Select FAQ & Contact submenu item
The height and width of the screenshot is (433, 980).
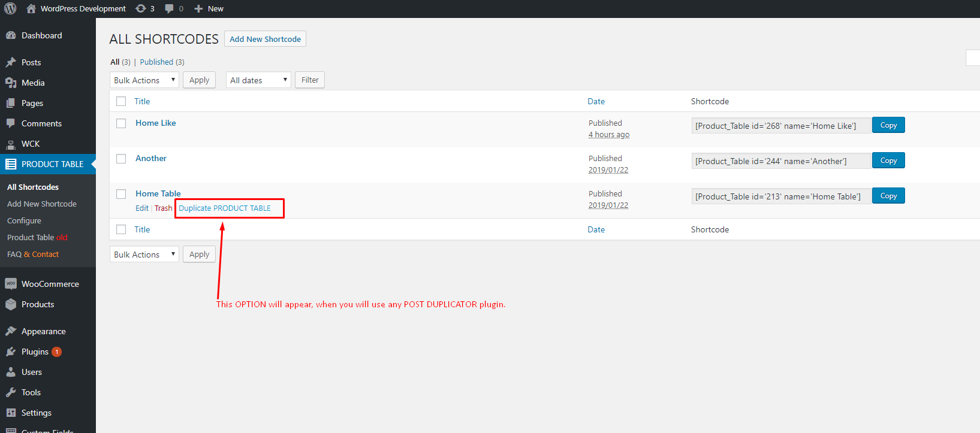point(33,254)
